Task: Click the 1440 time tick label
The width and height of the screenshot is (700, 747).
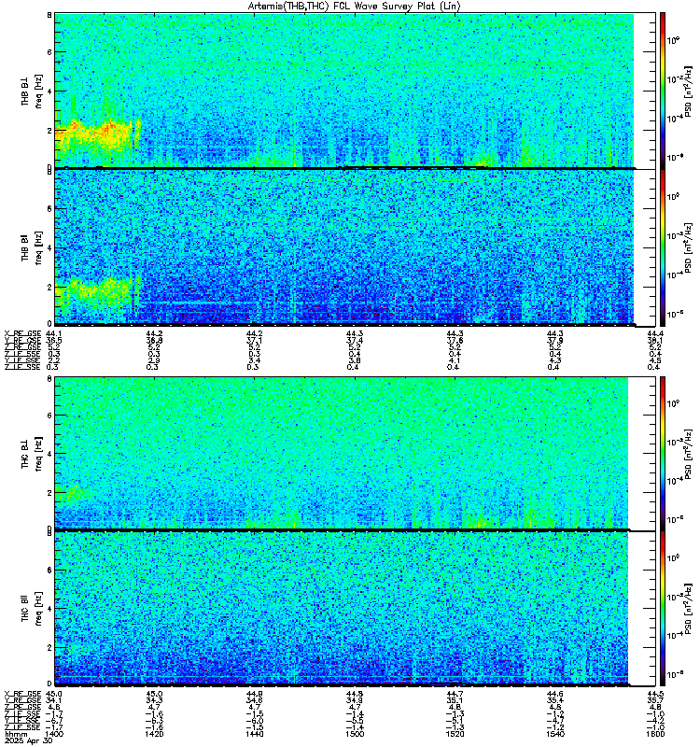Action: click(x=254, y=734)
